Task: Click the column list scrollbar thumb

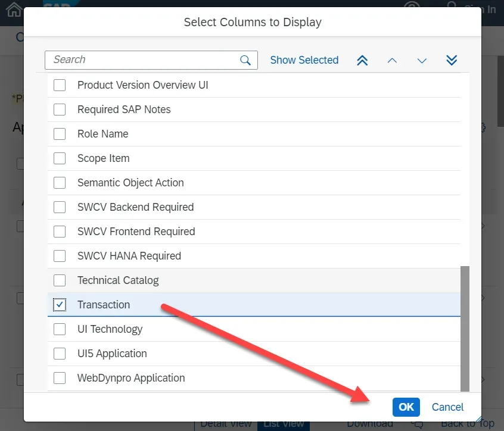Action: (x=465, y=327)
